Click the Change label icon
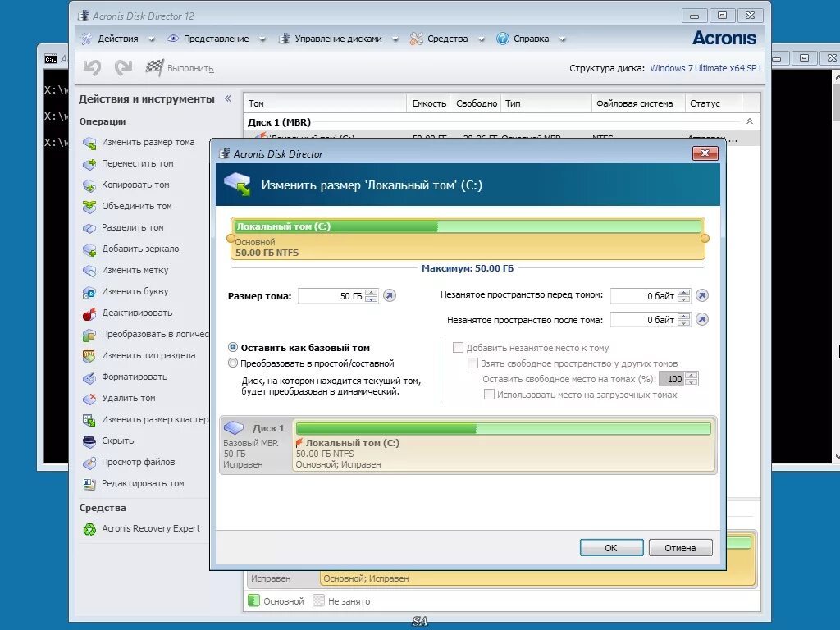The height and width of the screenshot is (630, 840). coord(89,271)
